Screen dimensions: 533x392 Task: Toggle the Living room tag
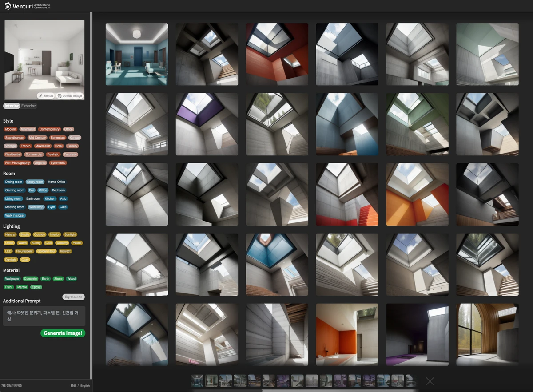(13, 199)
